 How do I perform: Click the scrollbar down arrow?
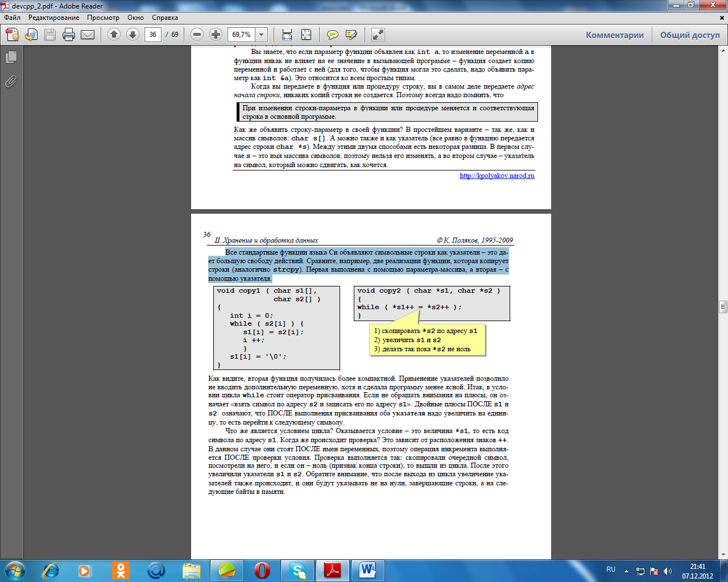[x=723, y=554]
